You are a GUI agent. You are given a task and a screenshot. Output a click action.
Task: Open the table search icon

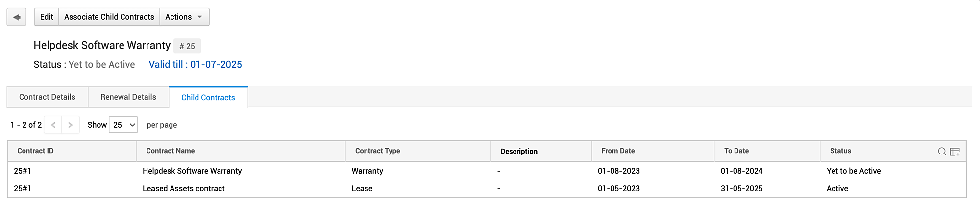pyautogui.click(x=942, y=152)
